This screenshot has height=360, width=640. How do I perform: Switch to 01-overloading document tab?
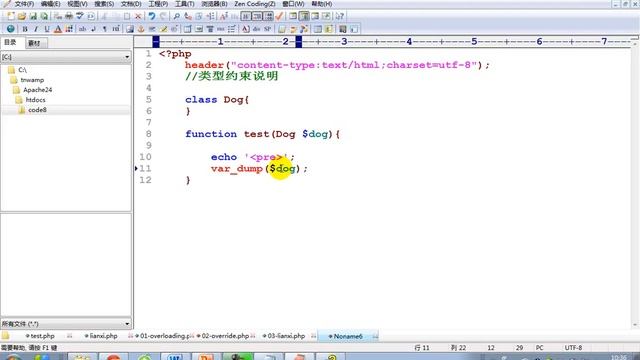pyautogui.click(x=164, y=336)
